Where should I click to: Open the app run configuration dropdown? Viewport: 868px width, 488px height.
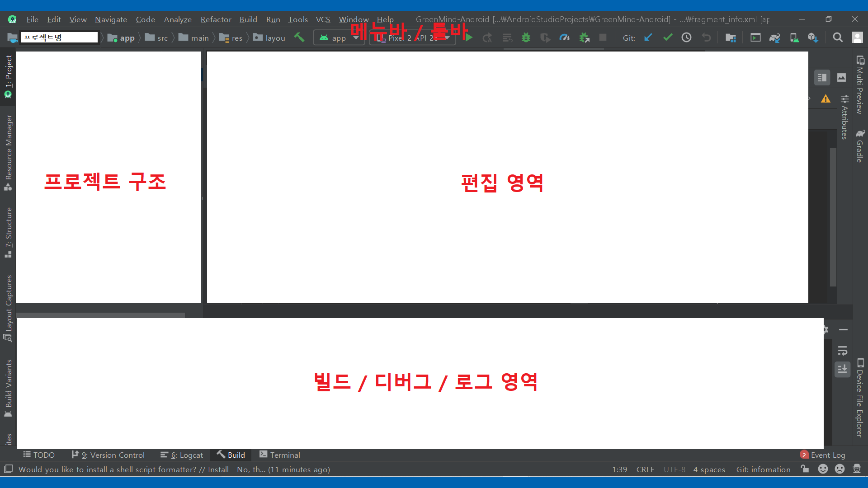coord(339,38)
